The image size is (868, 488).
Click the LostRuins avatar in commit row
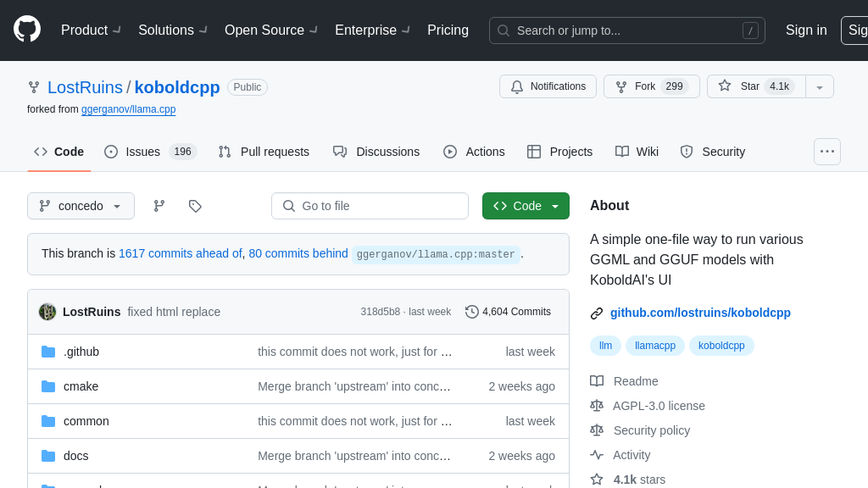pos(47,312)
